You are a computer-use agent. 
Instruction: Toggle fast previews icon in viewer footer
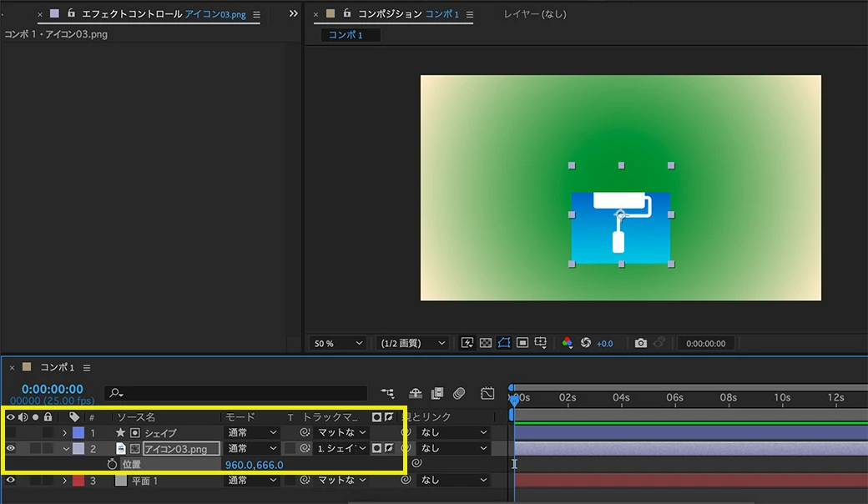point(467,343)
